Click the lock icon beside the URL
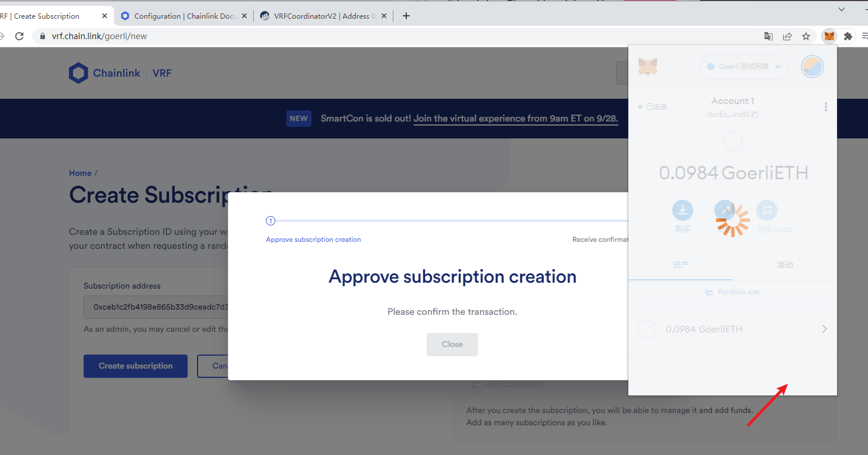 [x=42, y=36]
